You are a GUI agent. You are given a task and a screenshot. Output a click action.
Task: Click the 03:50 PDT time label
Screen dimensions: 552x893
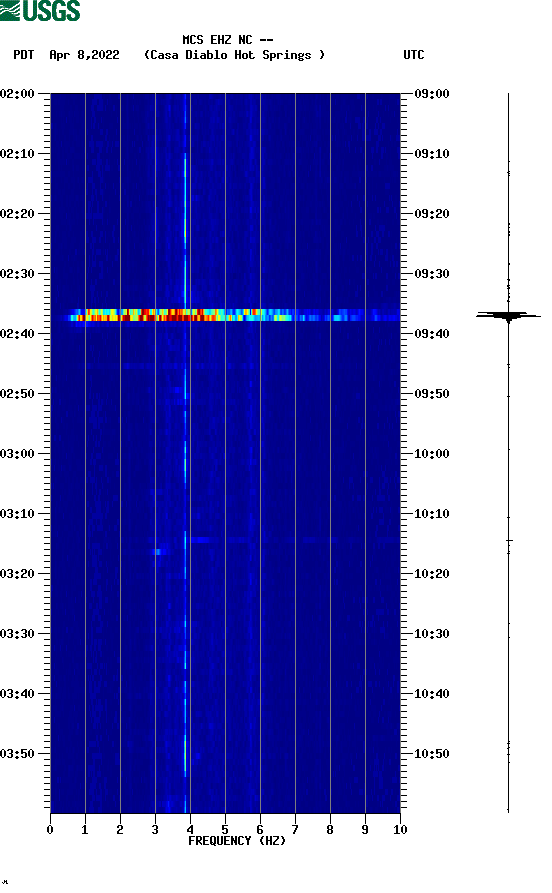(18, 753)
